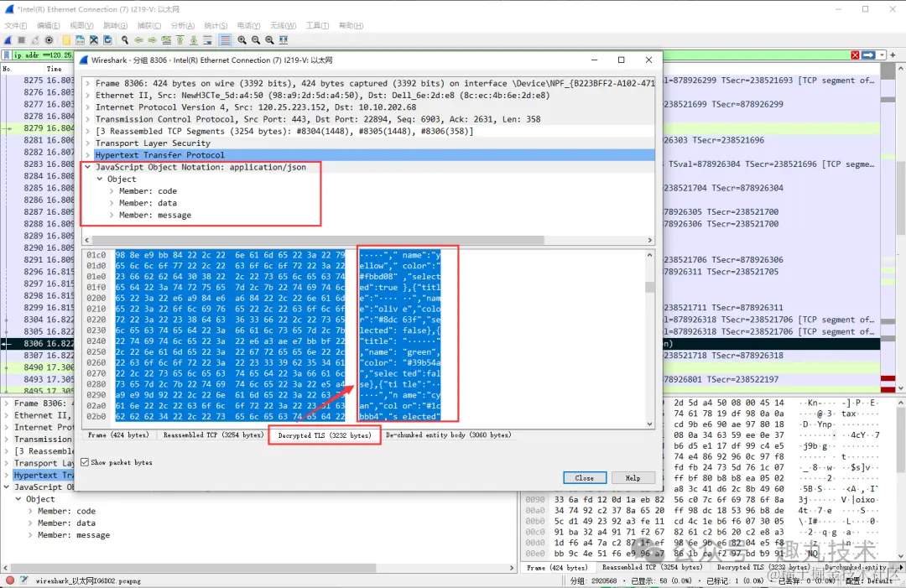Reload the capture file

coord(107,40)
